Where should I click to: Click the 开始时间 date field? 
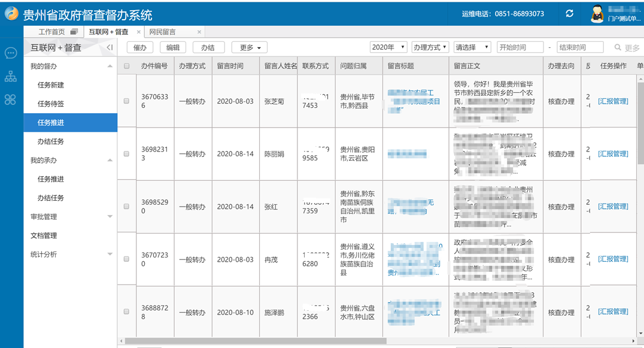(520, 47)
